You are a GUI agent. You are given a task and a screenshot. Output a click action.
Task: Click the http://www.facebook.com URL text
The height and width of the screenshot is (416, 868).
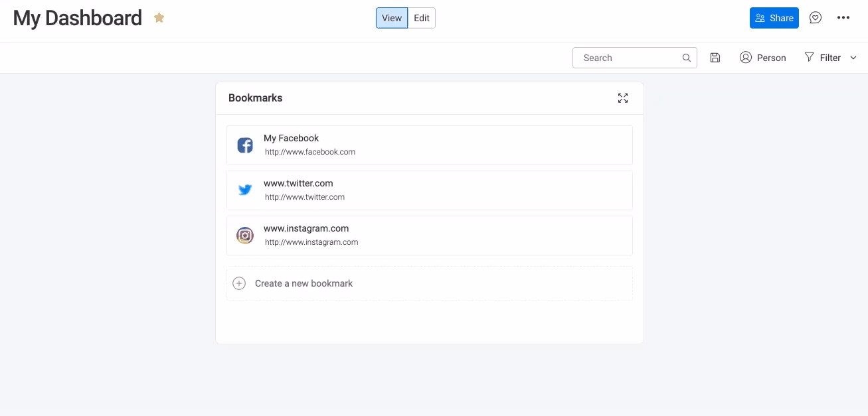click(x=310, y=152)
